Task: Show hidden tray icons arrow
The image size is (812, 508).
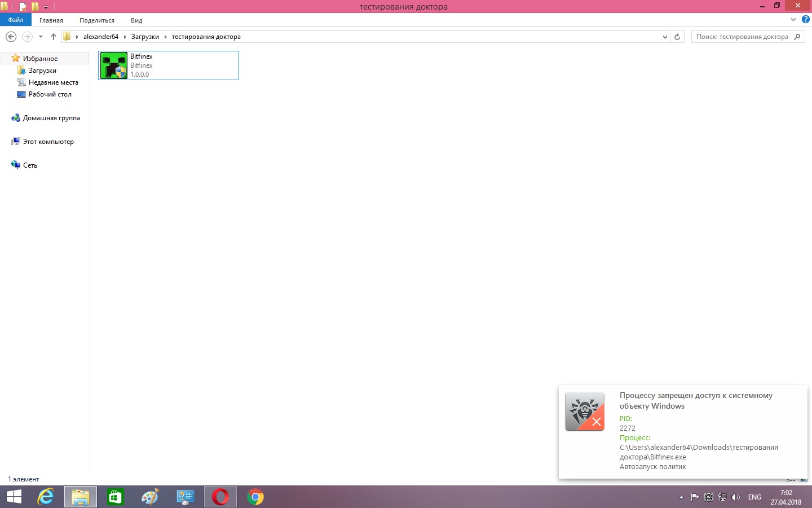Action: [681, 497]
